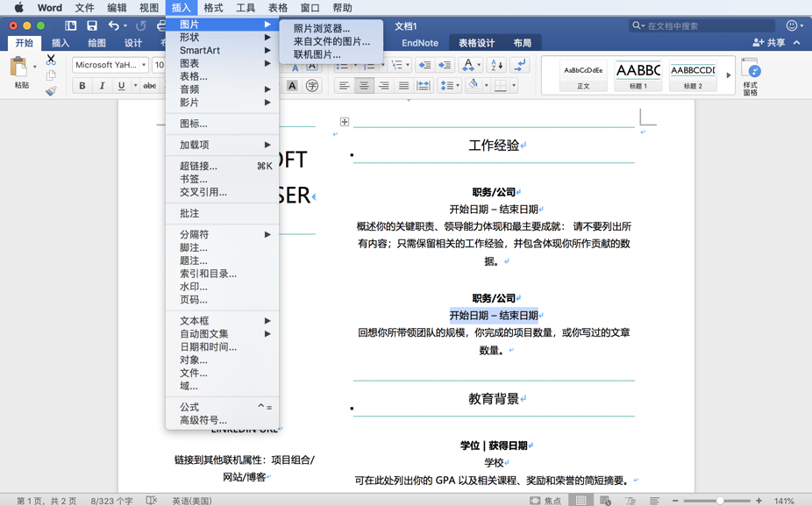Choose 来自文件的图片... from submenu
812x506 pixels.
pos(331,41)
